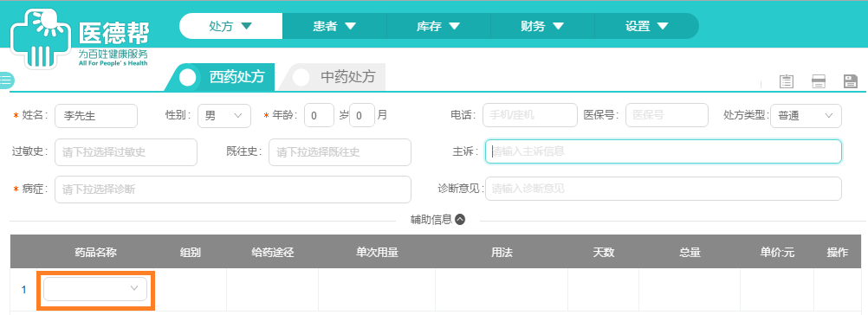Image resolution: width=868 pixels, height=315 pixels.
Task: Click the 操作 column header
Action: 837,253
